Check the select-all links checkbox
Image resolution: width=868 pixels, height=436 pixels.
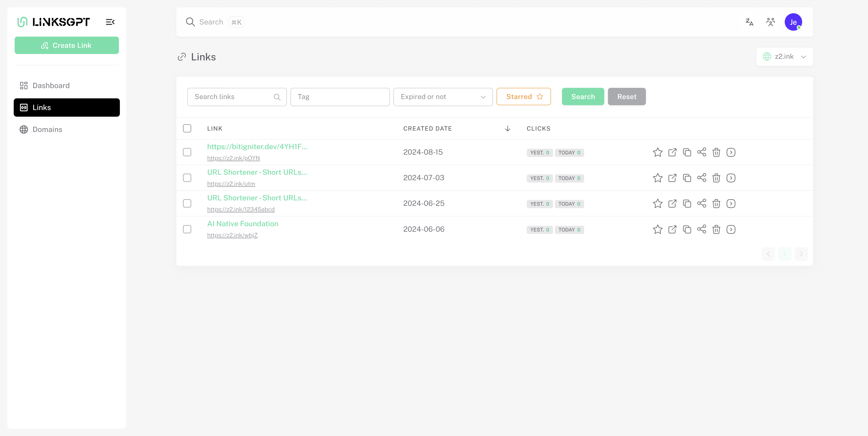(187, 128)
